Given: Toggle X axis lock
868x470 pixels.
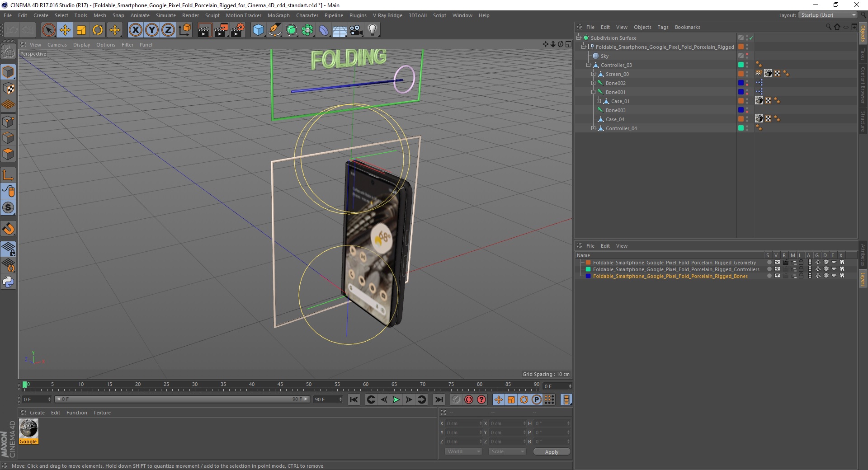Looking at the screenshot, I should point(135,30).
